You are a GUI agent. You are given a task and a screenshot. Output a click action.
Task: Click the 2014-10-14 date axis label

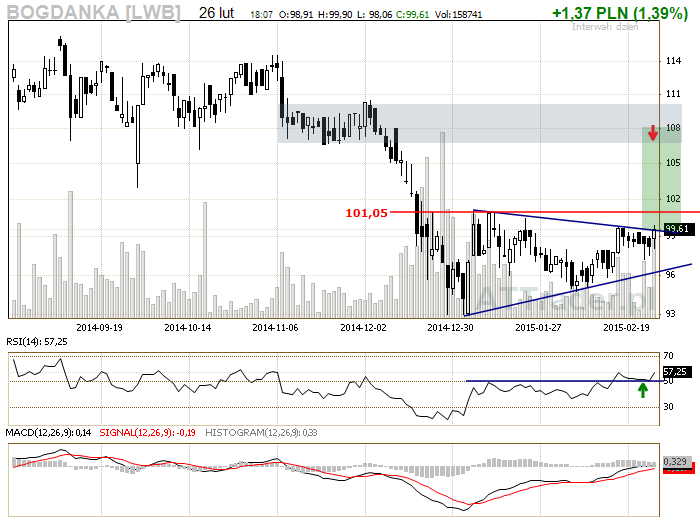coord(188,328)
